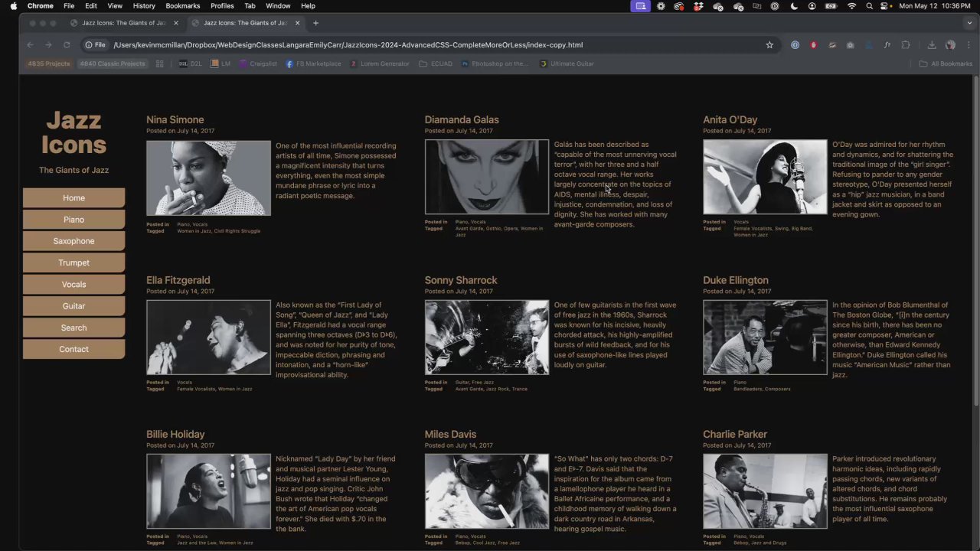The height and width of the screenshot is (551, 980).
Task: Open Chrome downloads icon
Action: pos(932,45)
